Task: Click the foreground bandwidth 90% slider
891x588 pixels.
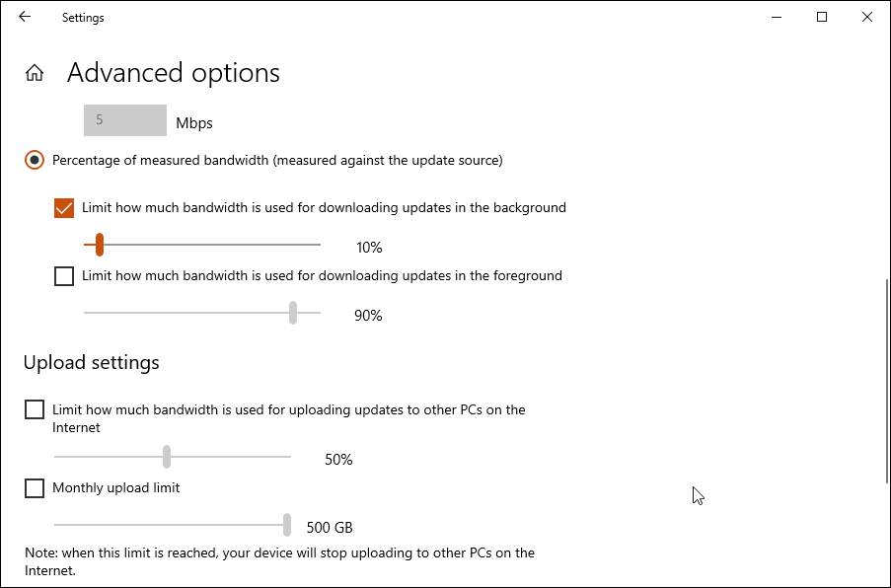Action: (293, 313)
